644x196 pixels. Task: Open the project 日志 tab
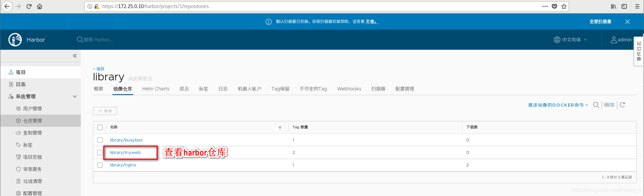click(x=223, y=89)
